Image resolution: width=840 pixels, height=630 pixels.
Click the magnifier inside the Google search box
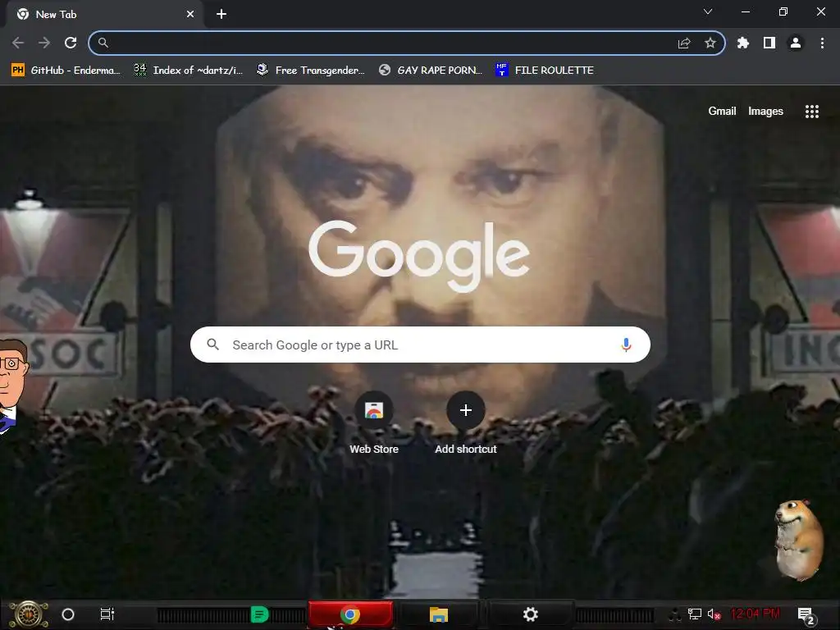(x=212, y=345)
